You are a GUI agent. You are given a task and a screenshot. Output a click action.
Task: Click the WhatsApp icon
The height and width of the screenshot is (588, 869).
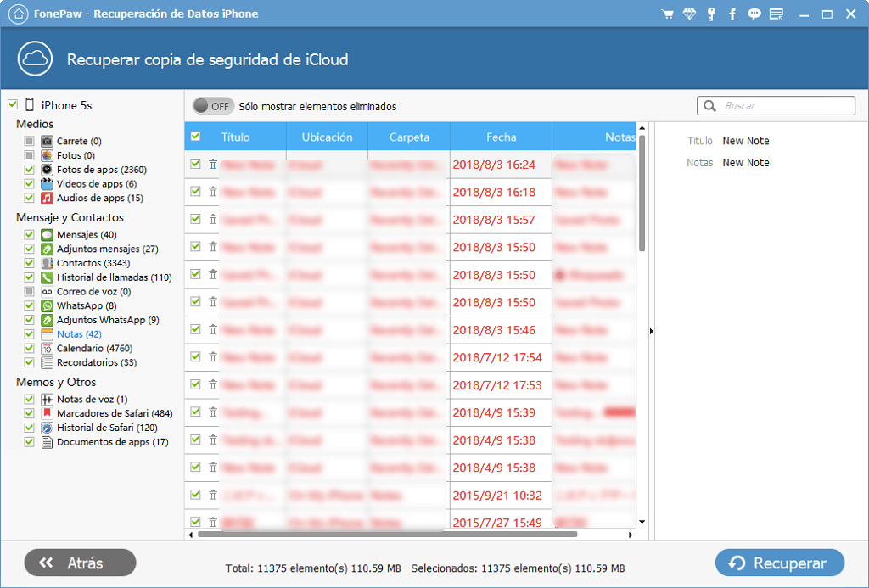pyautogui.click(x=48, y=306)
